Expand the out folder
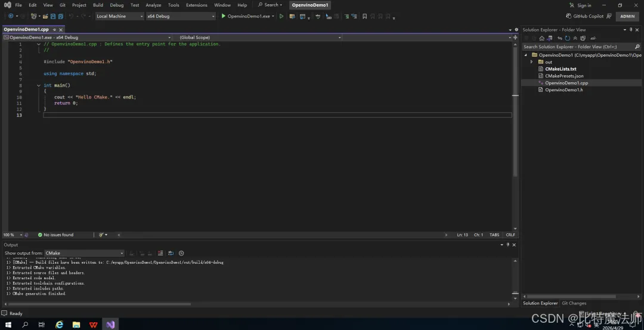Image resolution: width=644 pixels, height=330 pixels. click(531, 62)
